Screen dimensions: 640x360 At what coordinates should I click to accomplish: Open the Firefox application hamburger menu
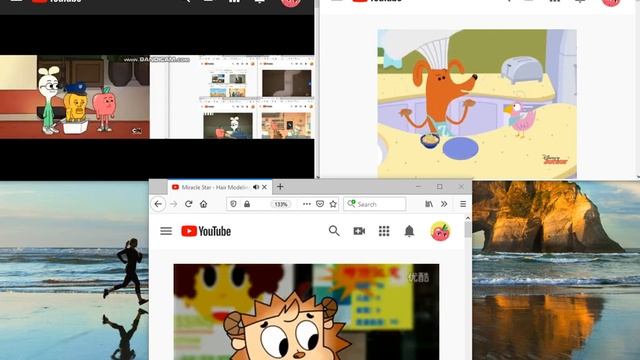click(x=463, y=204)
